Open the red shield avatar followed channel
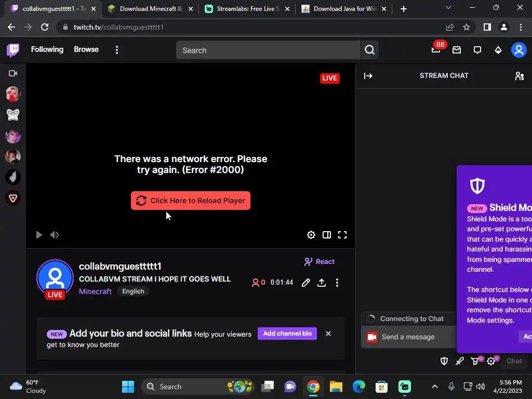The width and height of the screenshot is (532, 399). click(x=13, y=198)
